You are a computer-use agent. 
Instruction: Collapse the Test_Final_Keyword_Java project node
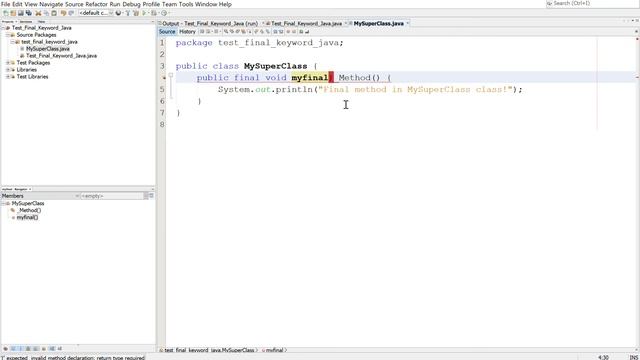pyautogui.click(x=3, y=28)
